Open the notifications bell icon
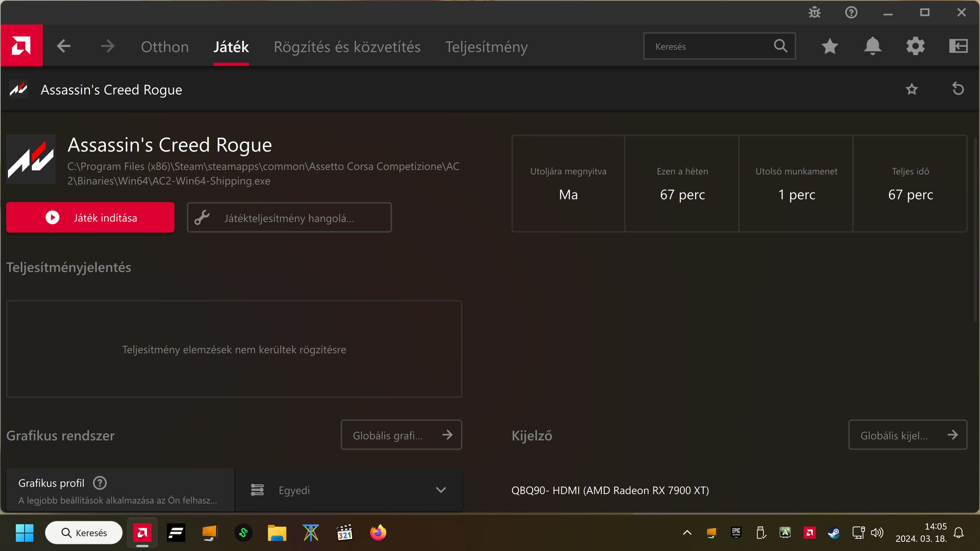Image resolution: width=980 pixels, height=551 pixels. pyautogui.click(x=872, y=46)
